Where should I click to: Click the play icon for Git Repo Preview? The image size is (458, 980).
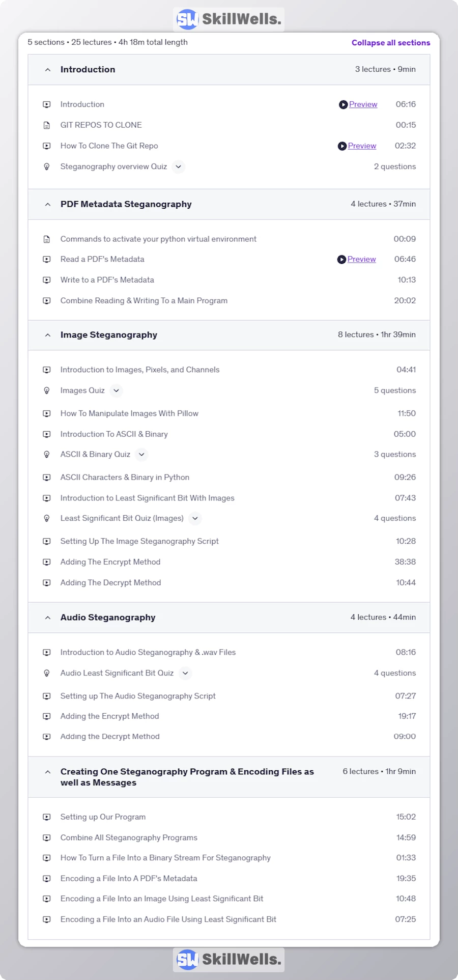coord(342,146)
